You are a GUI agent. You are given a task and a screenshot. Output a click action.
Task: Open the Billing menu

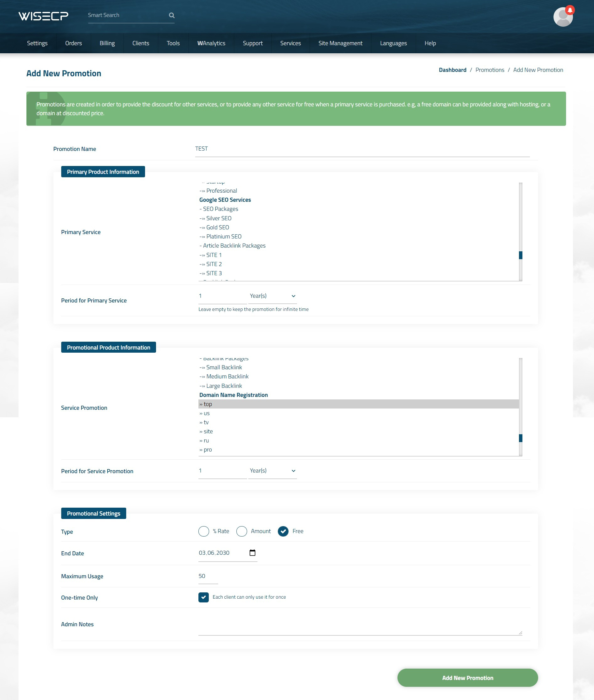pyautogui.click(x=107, y=43)
